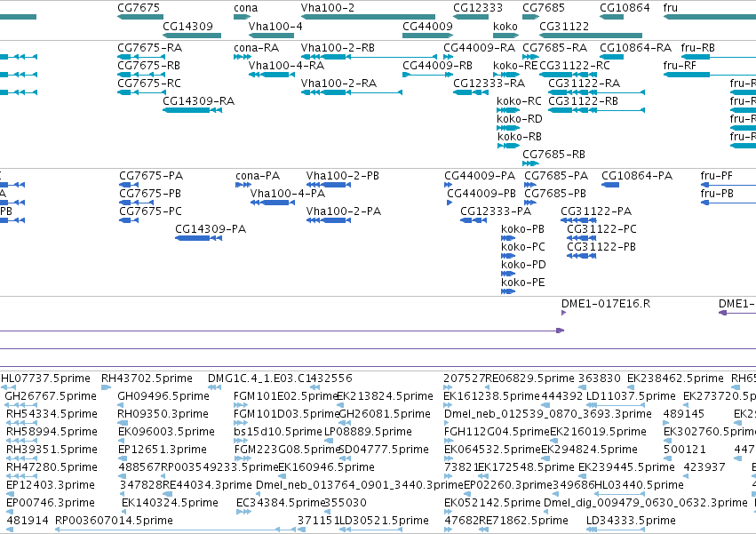
Task: Select the bs15d10.5prime EST label
Action: pos(278,432)
